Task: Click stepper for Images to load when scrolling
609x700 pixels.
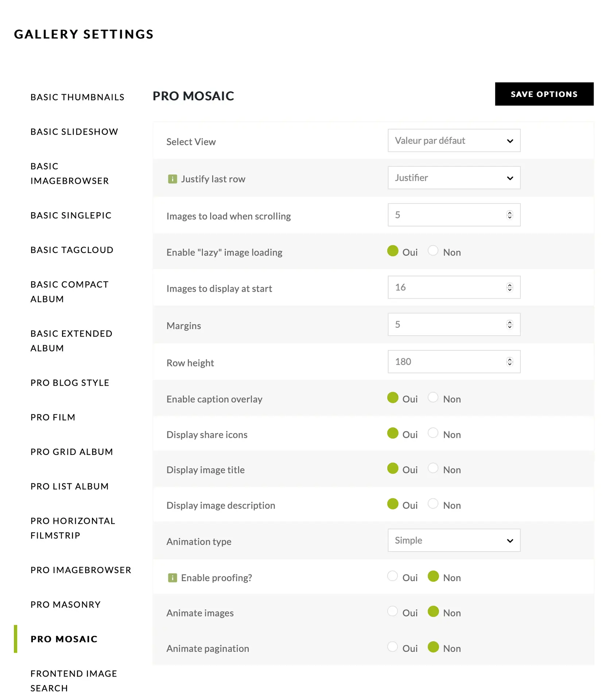Action: click(509, 215)
